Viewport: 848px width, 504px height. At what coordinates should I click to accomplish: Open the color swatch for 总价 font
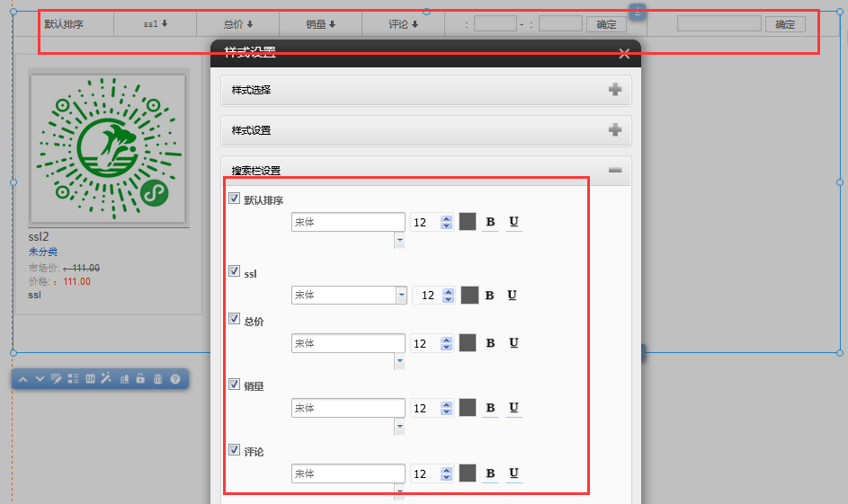coord(468,342)
